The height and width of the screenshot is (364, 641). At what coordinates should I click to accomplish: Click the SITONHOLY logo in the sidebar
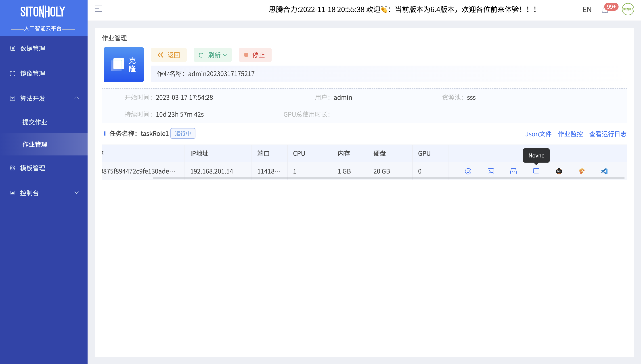[43, 12]
